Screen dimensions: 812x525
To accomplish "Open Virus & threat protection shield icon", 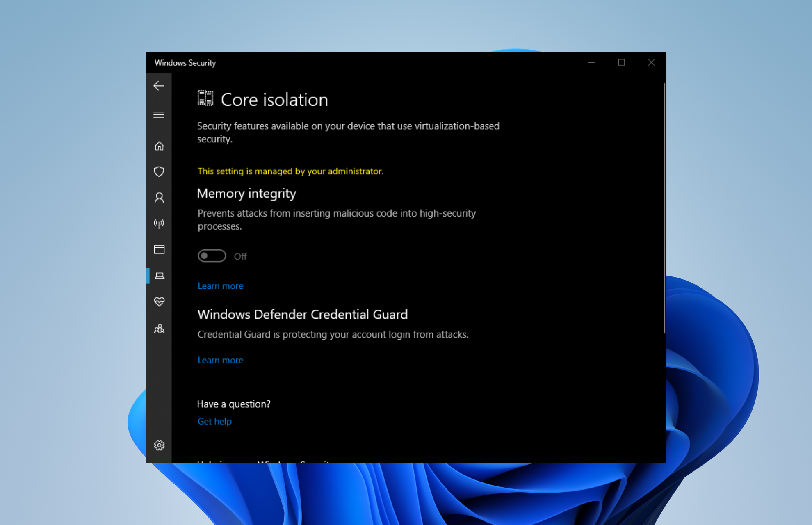I will click(x=159, y=171).
